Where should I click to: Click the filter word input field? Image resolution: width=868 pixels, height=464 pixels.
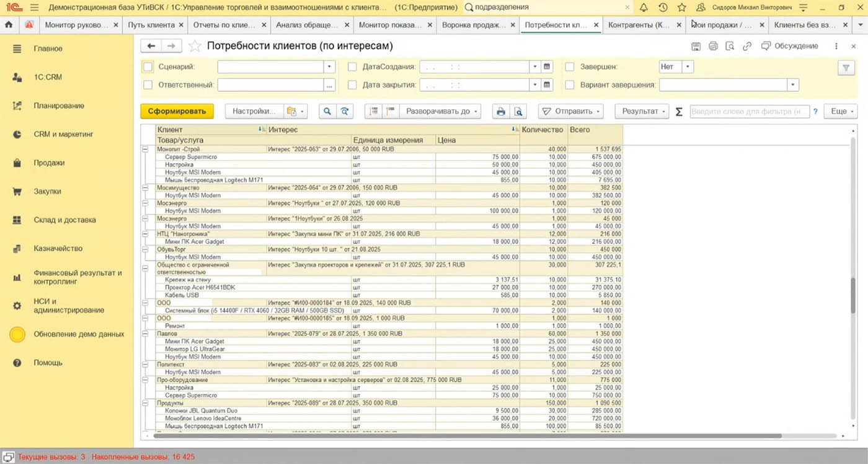[750, 112]
